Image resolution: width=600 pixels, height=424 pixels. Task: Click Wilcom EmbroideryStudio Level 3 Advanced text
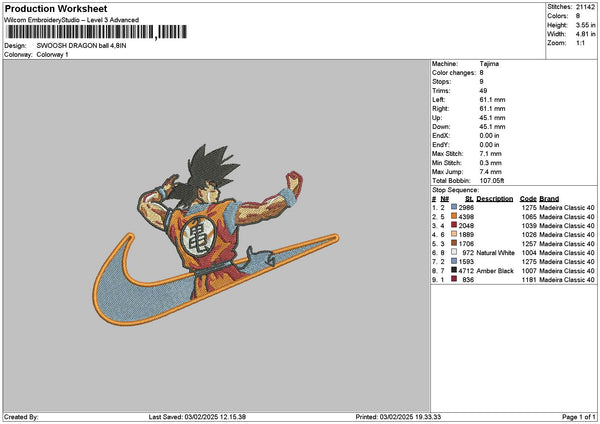point(72,20)
